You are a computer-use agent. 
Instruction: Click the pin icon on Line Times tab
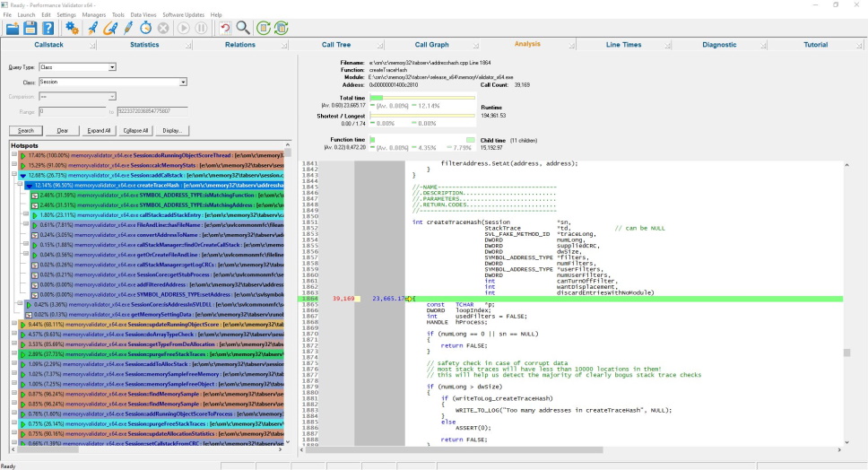click(x=668, y=46)
